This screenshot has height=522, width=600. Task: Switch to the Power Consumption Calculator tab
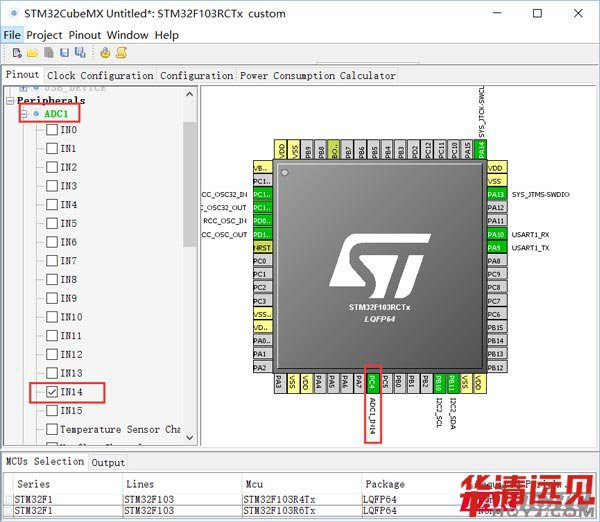(x=318, y=75)
